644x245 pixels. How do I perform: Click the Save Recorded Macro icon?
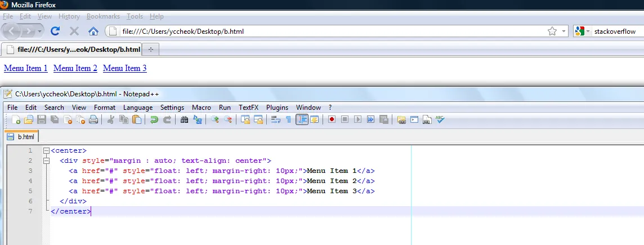pyautogui.click(x=384, y=119)
